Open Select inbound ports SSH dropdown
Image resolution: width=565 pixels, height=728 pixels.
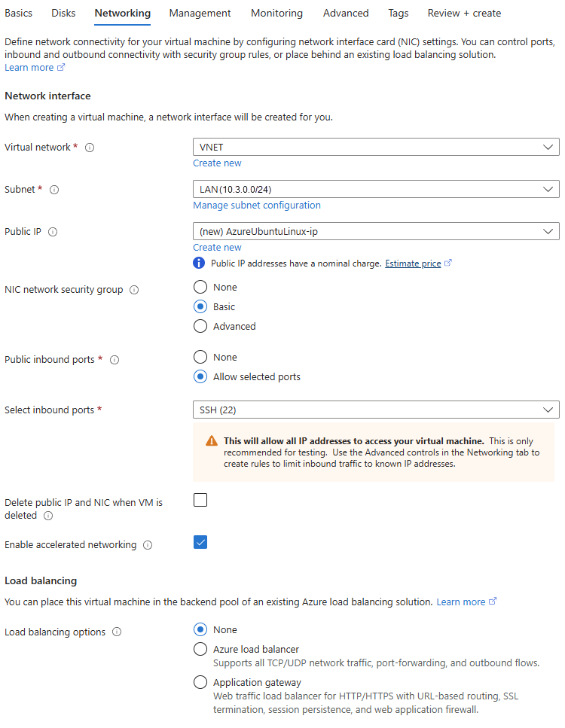[376, 410]
